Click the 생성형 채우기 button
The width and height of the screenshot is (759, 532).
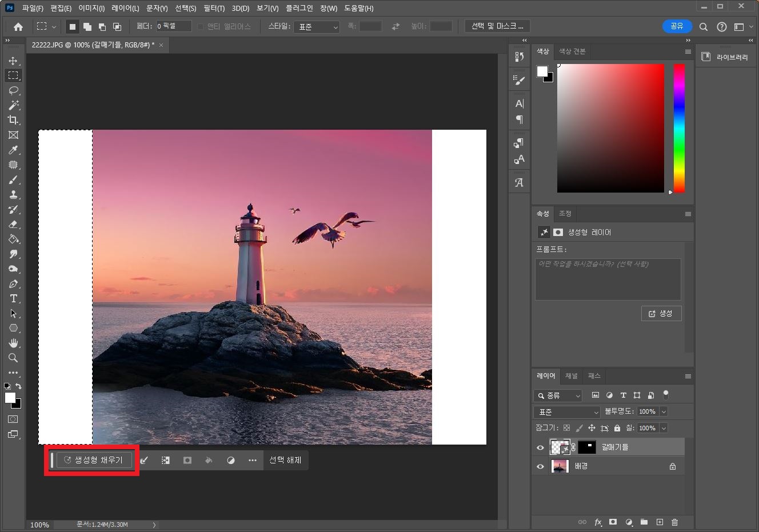(94, 460)
